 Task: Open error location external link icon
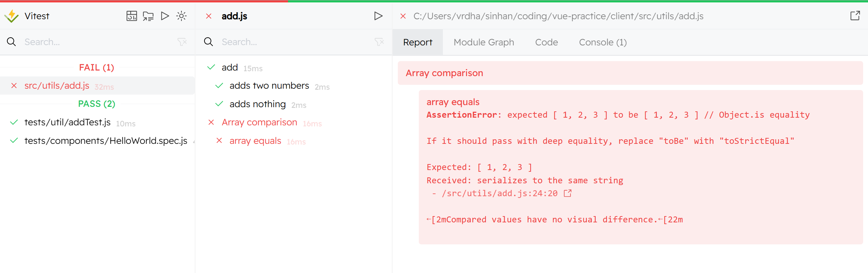click(568, 193)
